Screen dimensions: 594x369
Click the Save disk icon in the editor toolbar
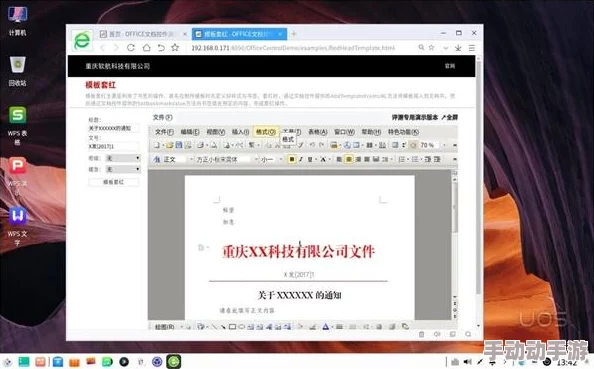click(178, 145)
